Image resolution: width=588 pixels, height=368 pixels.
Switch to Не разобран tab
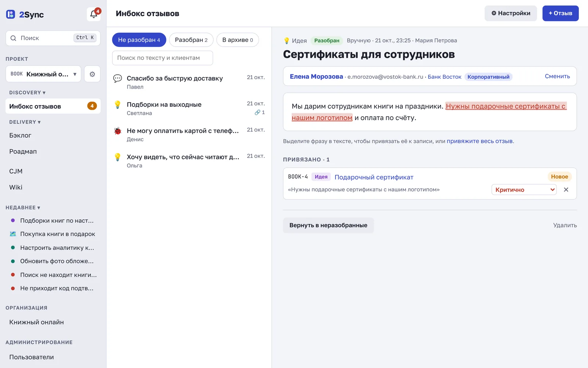[x=139, y=40]
